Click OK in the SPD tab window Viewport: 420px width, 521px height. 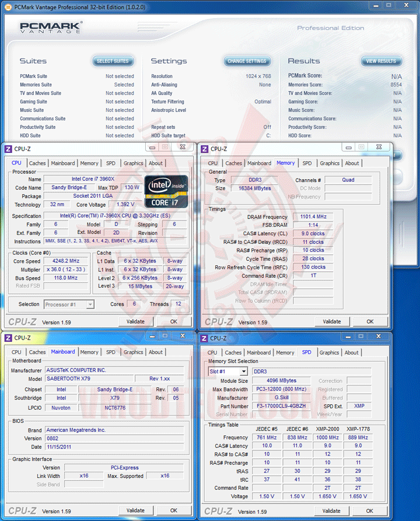tap(369, 510)
